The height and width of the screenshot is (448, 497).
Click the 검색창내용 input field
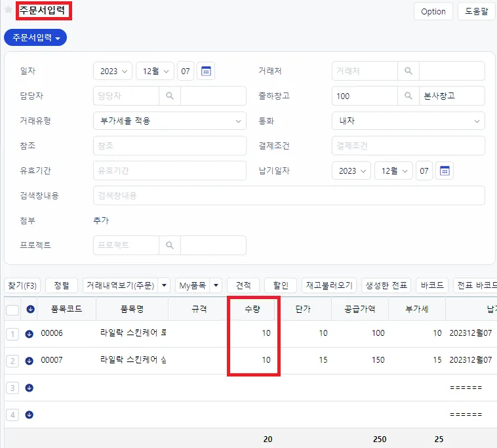pyautogui.click(x=288, y=195)
